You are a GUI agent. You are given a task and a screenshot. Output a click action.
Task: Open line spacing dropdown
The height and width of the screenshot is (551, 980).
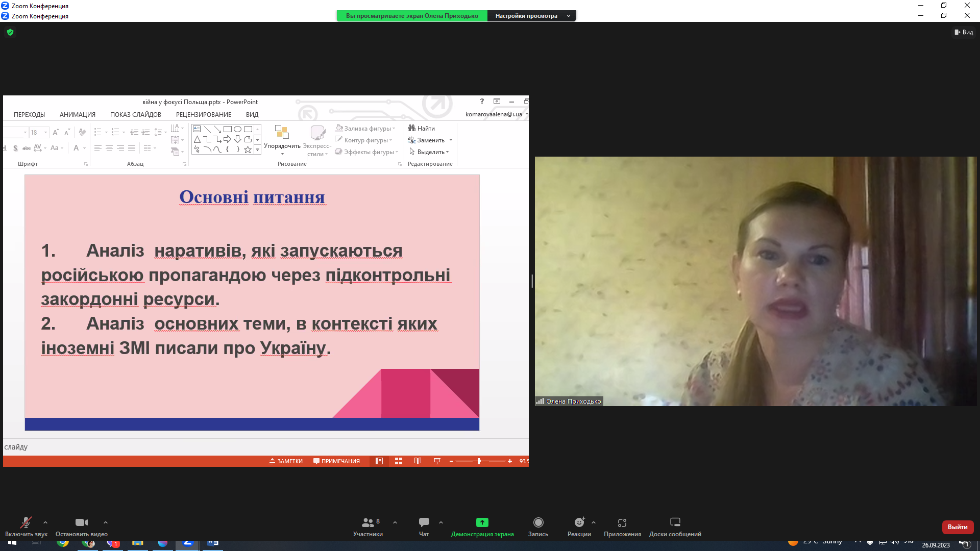pos(160,132)
